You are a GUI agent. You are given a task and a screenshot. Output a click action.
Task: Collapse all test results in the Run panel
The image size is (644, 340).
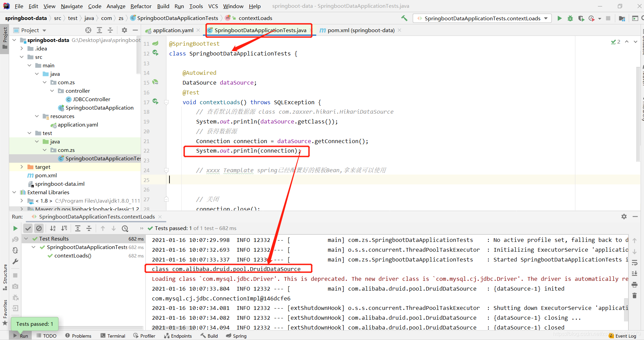click(x=89, y=228)
